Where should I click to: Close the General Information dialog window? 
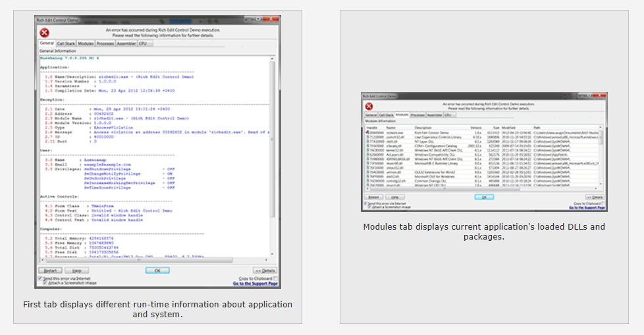(272, 19)
